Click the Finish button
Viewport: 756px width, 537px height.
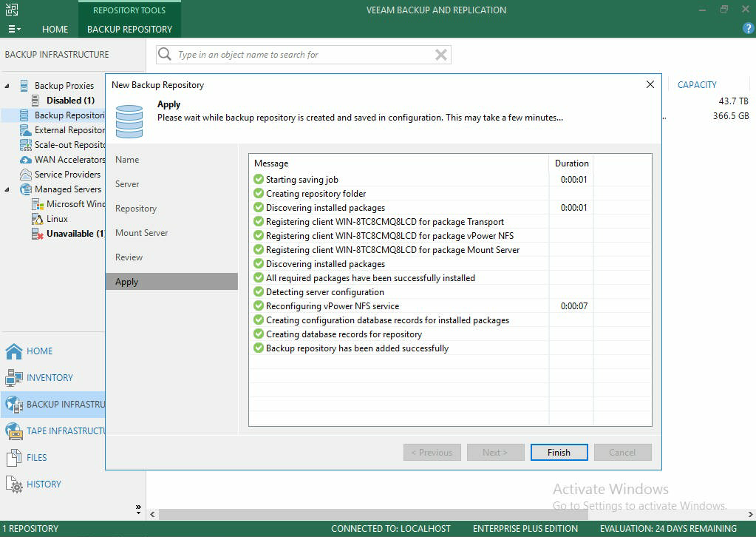tap(559, 453)
